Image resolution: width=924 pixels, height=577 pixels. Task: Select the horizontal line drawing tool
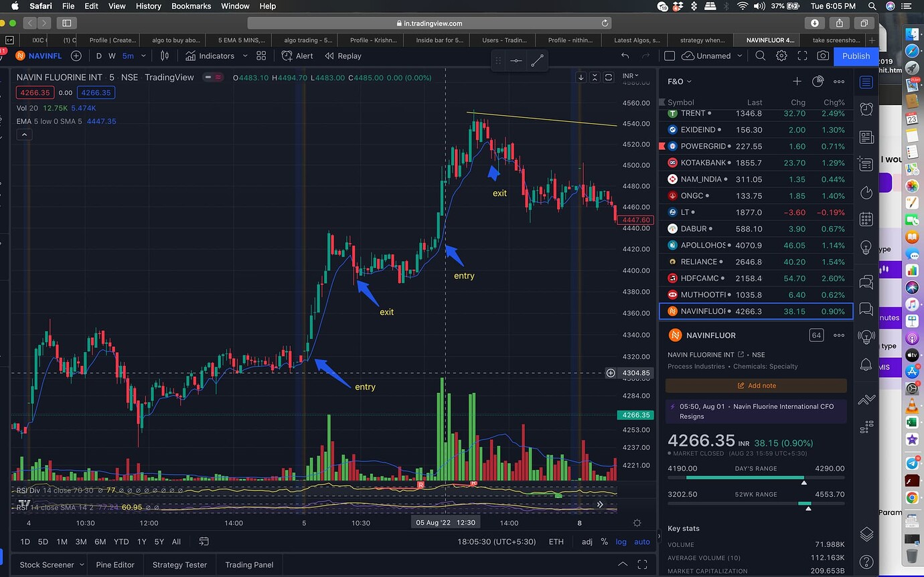(516, 61)
